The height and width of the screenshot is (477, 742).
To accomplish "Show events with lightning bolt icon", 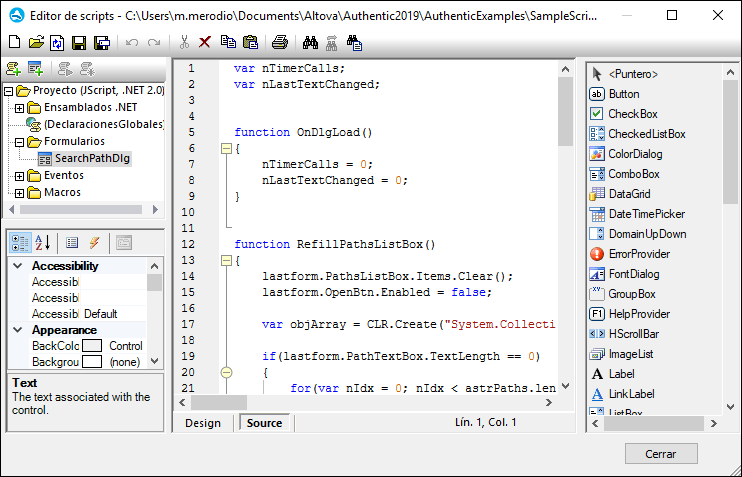I will click(95, 242).
